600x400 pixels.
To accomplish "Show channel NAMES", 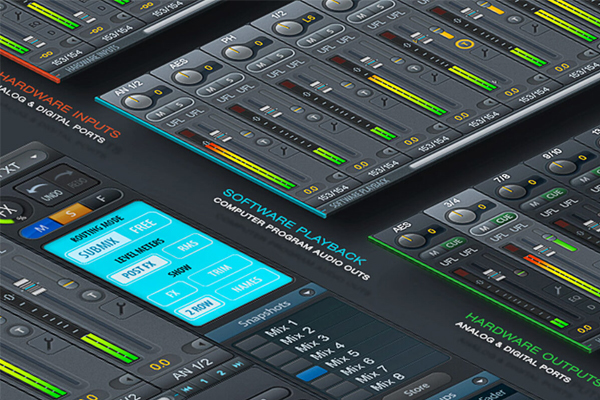I will click(247, 285).
